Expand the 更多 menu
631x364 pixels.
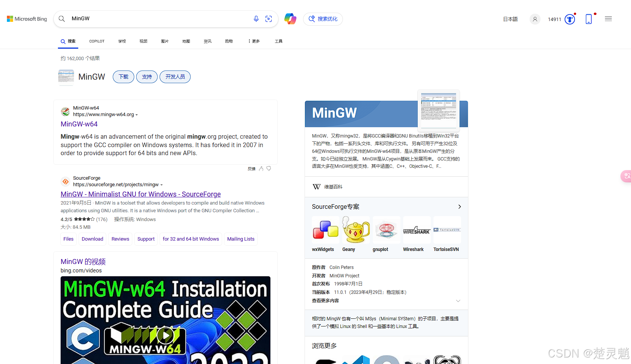[x=254, y=41]
